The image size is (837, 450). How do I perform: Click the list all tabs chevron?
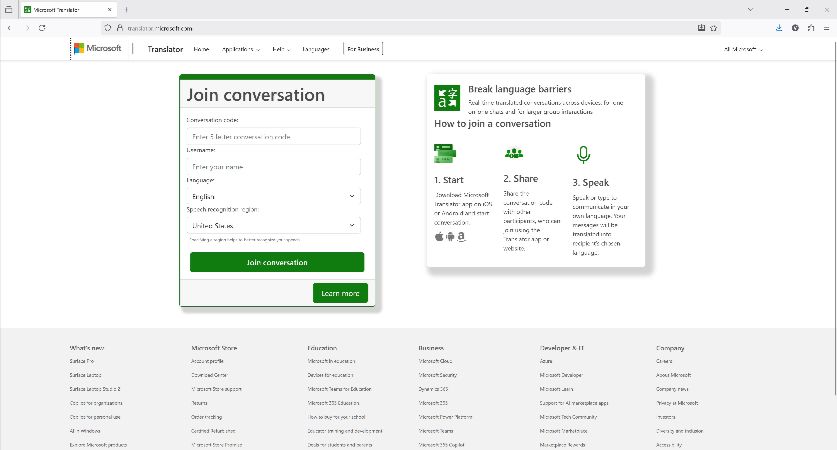751,10
